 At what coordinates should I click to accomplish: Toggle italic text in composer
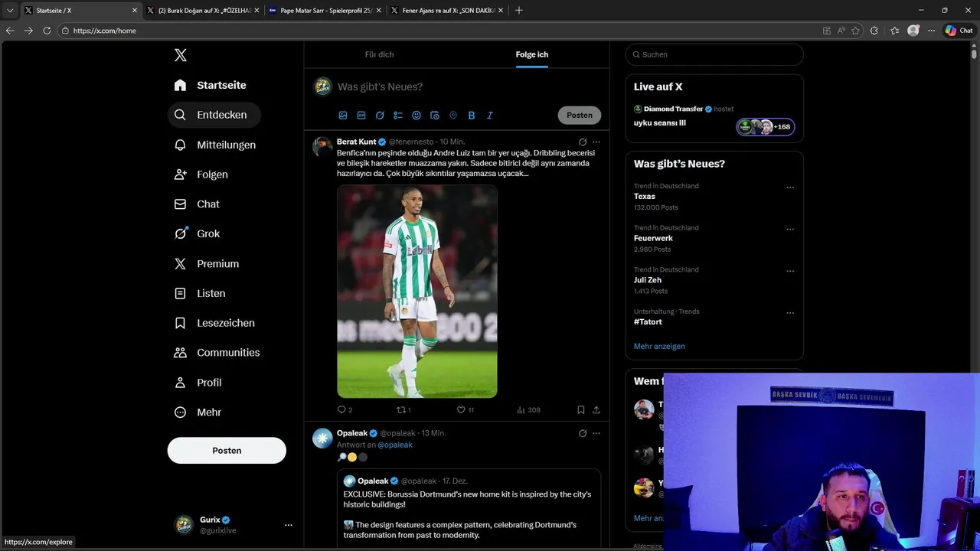pyautogui.click(x=490, y=116)
